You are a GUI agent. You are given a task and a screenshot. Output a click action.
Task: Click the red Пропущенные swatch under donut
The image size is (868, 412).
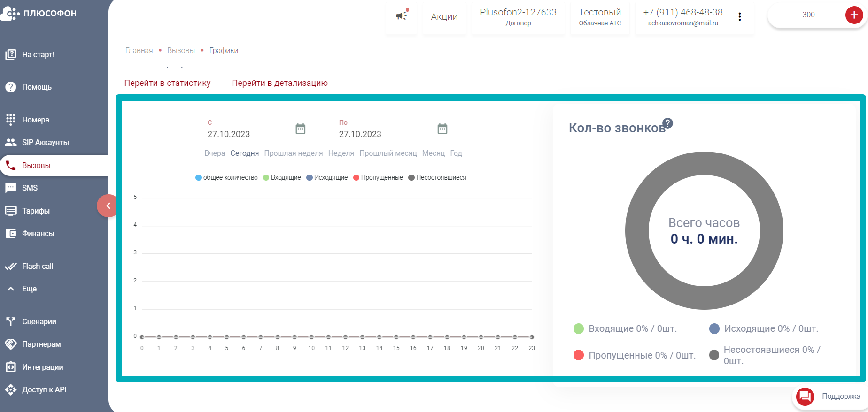pos(579,355)
